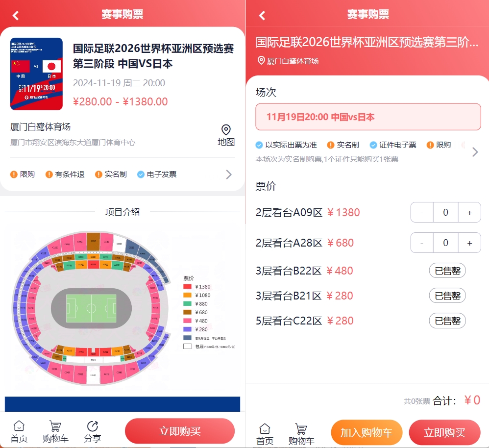Decrease quantity for 2层看台A28区 ticket

coord(422,243)
